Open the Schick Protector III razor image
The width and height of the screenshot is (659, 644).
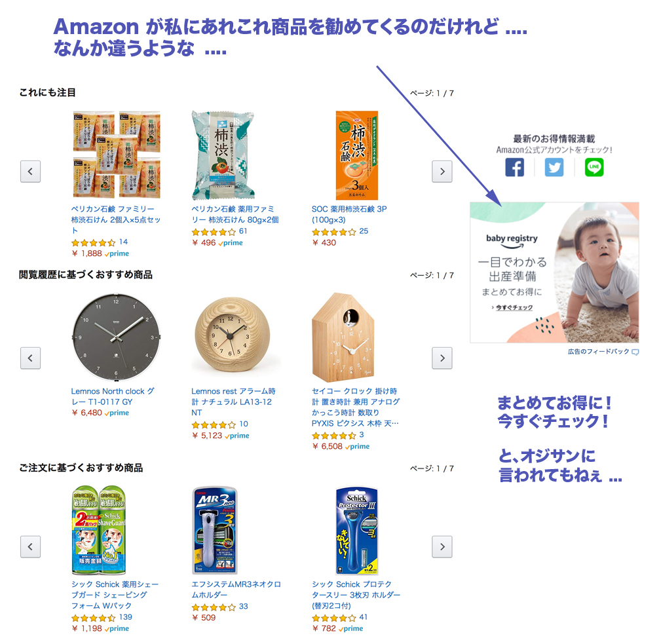[356, 531]
